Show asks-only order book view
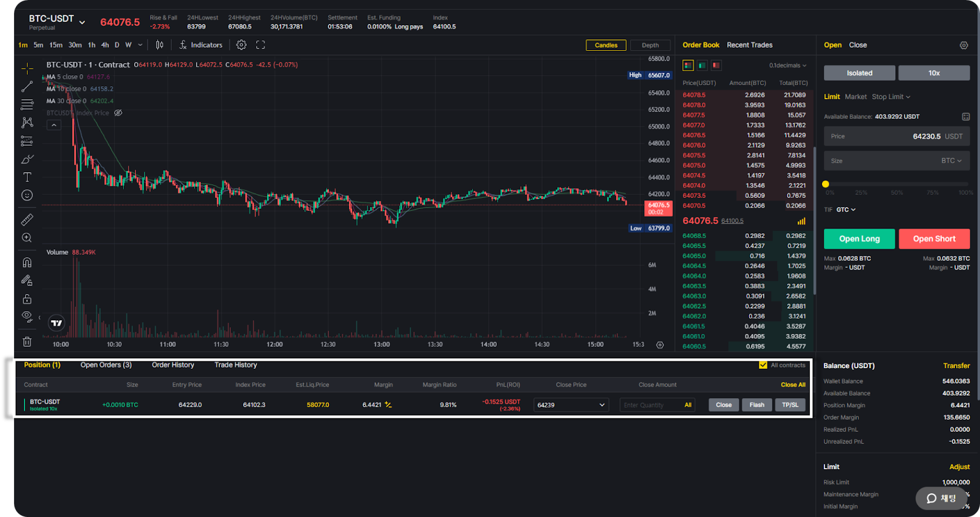The height and width of the screenshot is (517, 980). pos(716,65)
